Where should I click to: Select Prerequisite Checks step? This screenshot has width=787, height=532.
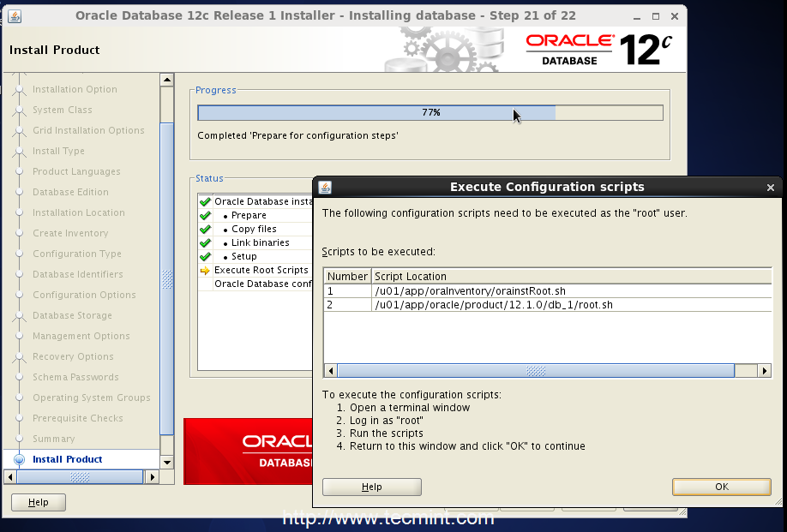(77, 418)
